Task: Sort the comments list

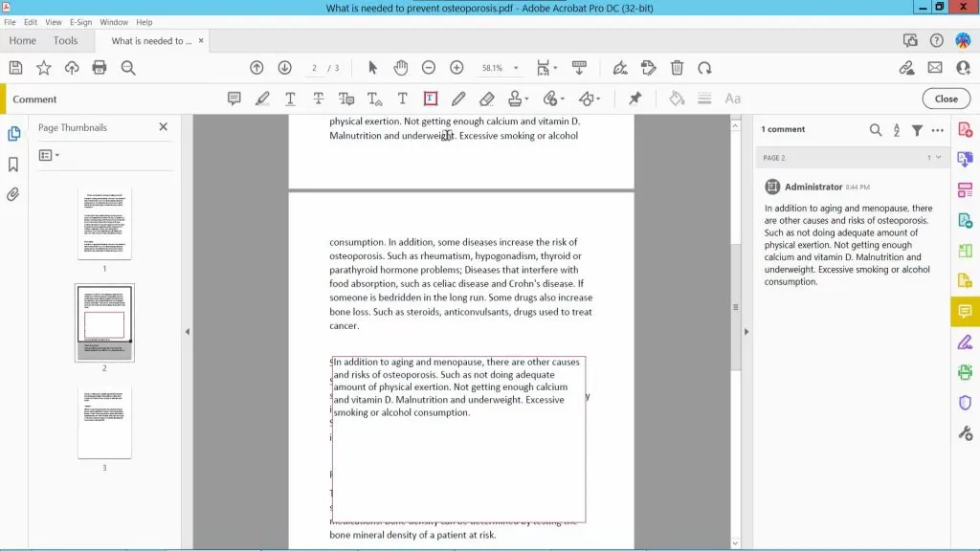Action: (897, 130)
